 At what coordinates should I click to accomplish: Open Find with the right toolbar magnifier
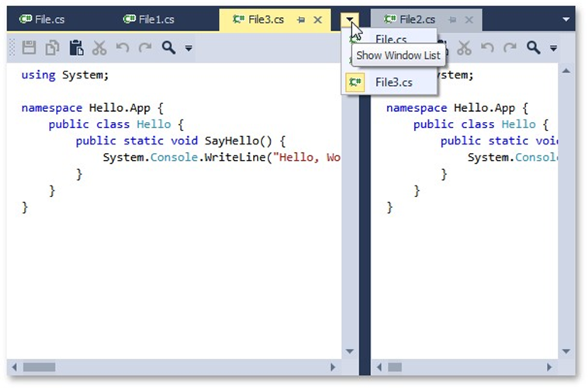coord(533,48)
